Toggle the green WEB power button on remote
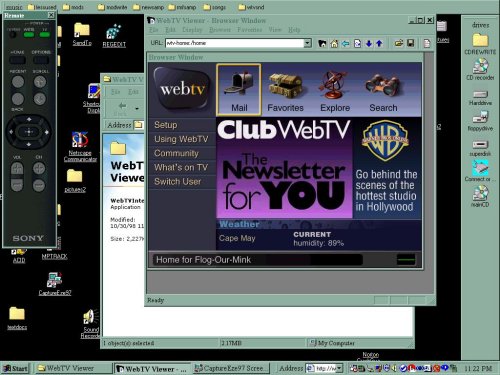The width and height of the screenshot is (500, 375). pos(29,34)
